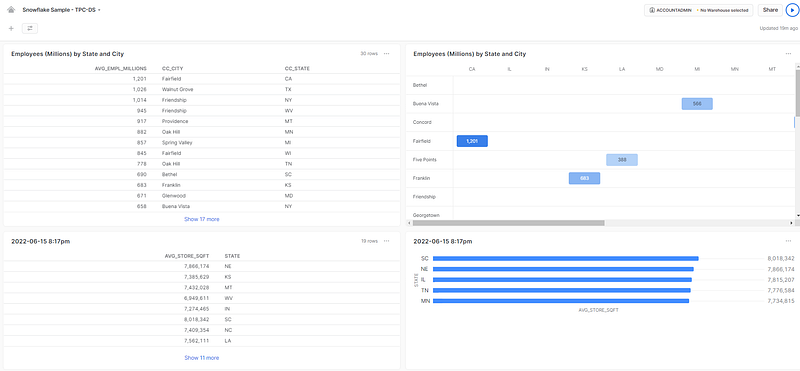Click the heatmap scroll right arrow
The width and height of the screenshot is (800, 371).
pos(791,223)
